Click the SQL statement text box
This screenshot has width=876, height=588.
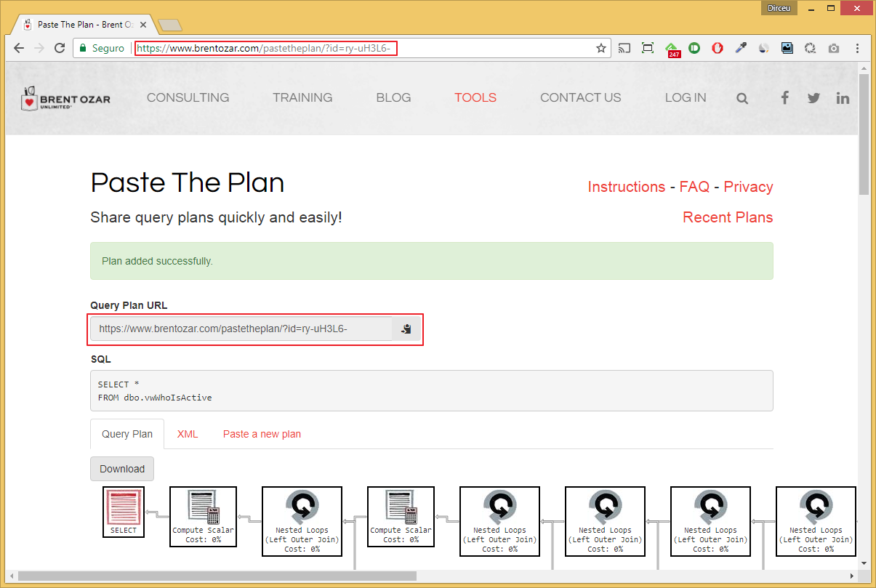coord(432,391)
